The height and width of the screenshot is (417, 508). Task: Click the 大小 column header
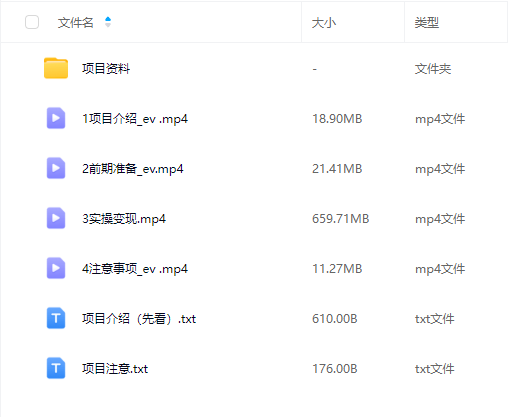click(x=324, y=23)
